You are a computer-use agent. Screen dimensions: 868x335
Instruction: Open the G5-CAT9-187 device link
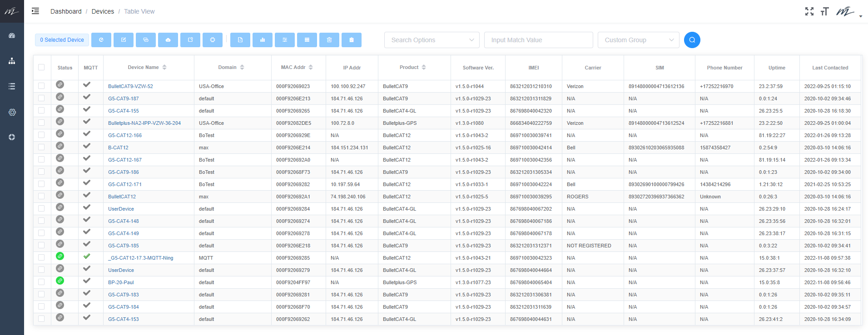coord(124,99)
